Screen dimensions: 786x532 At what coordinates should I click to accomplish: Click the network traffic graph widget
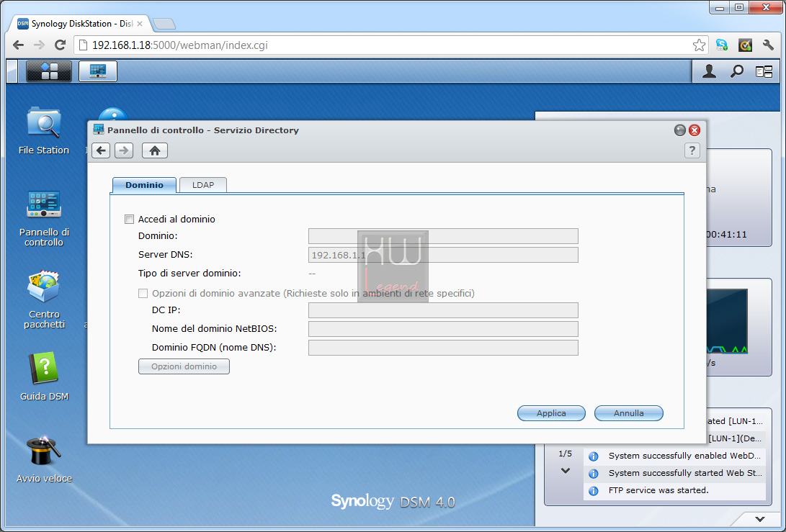tap(727, 321)
